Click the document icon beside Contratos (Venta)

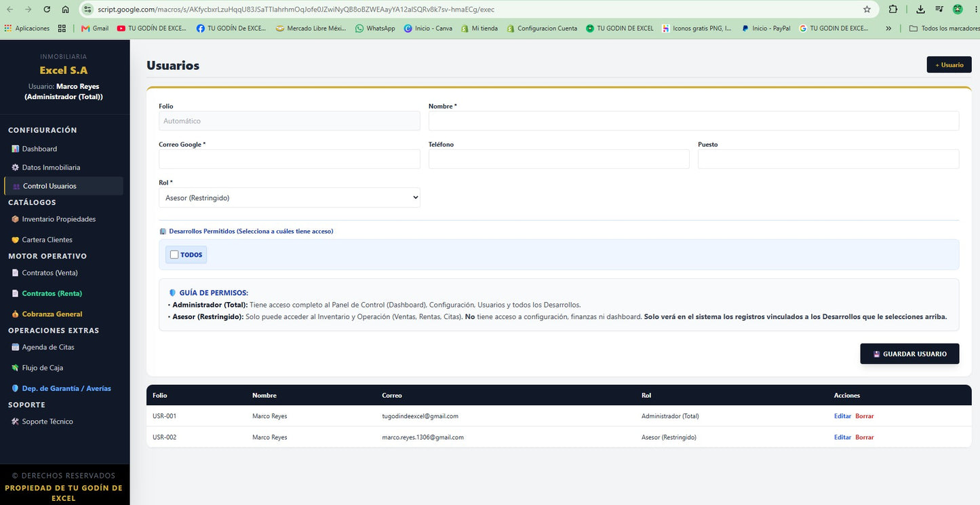16,273
